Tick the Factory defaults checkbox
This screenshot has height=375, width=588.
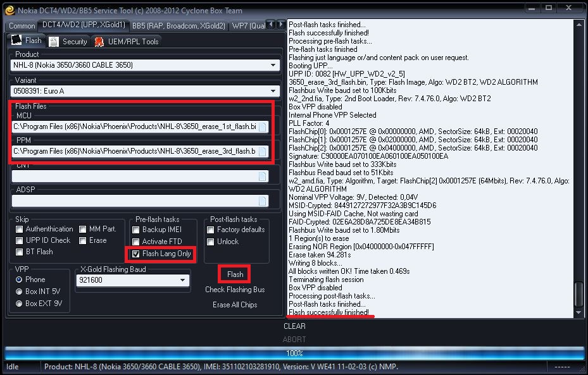click(211, 230)
